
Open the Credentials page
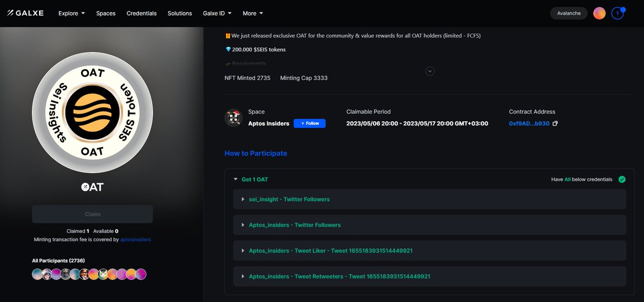pos(142,13)
